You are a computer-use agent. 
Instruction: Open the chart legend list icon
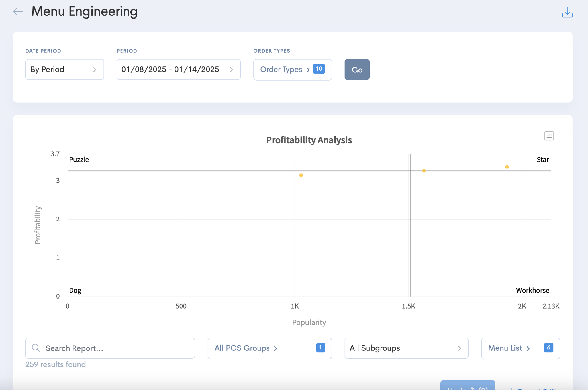pyautogui.click(x=549, y=136)
